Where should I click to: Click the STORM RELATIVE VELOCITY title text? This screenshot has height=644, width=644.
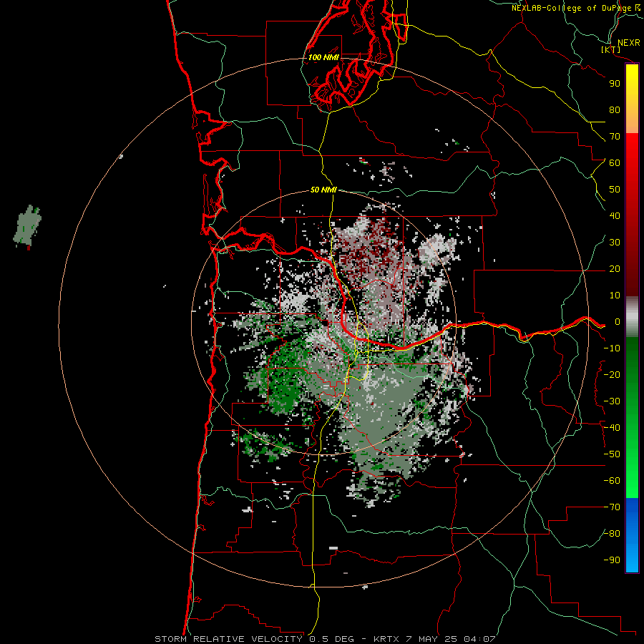[229, 639]
